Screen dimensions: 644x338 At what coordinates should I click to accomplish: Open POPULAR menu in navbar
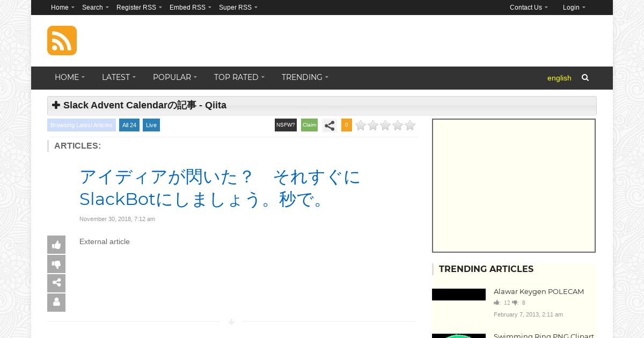click(x=175, y=77)
